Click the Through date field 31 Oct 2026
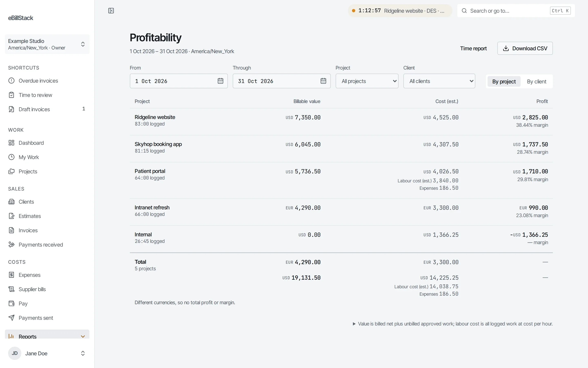This screenshot has width=588, height=368. pos(282,81)
